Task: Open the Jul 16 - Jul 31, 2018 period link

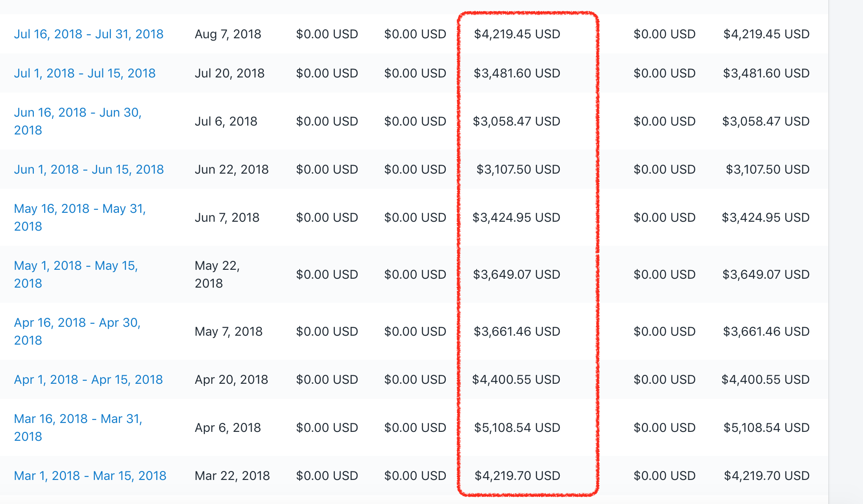Action: [x=89, y=34]
